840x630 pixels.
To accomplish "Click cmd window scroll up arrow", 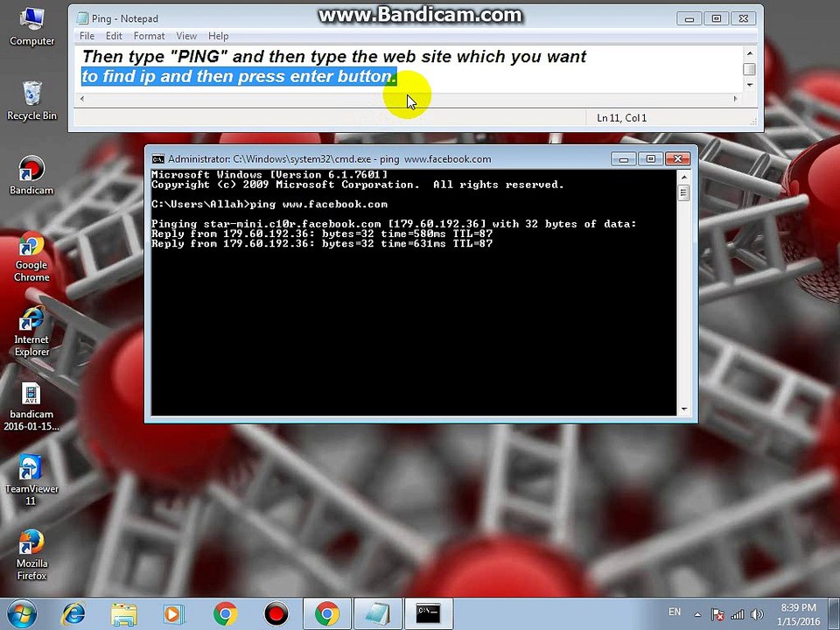I will (x=683, y=178).
